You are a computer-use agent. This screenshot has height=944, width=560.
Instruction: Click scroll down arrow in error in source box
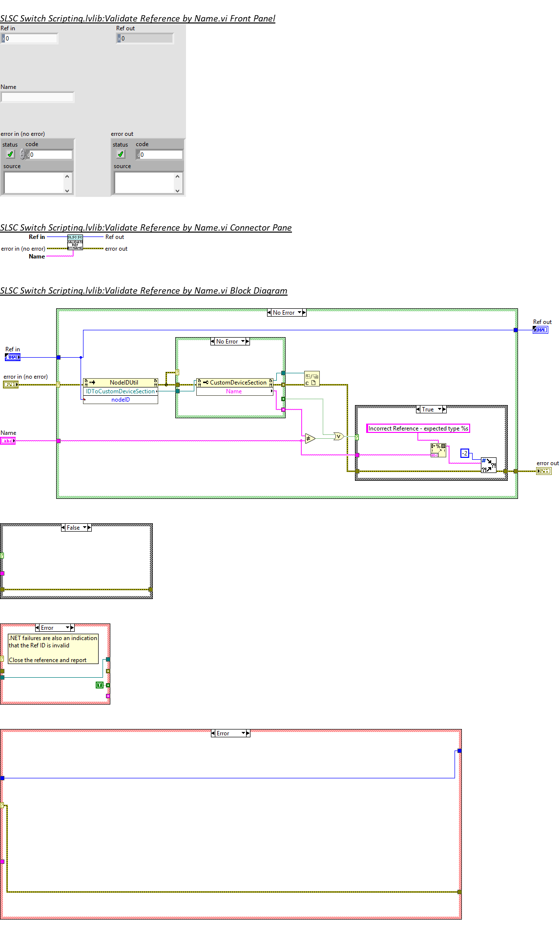click(67, 191)
